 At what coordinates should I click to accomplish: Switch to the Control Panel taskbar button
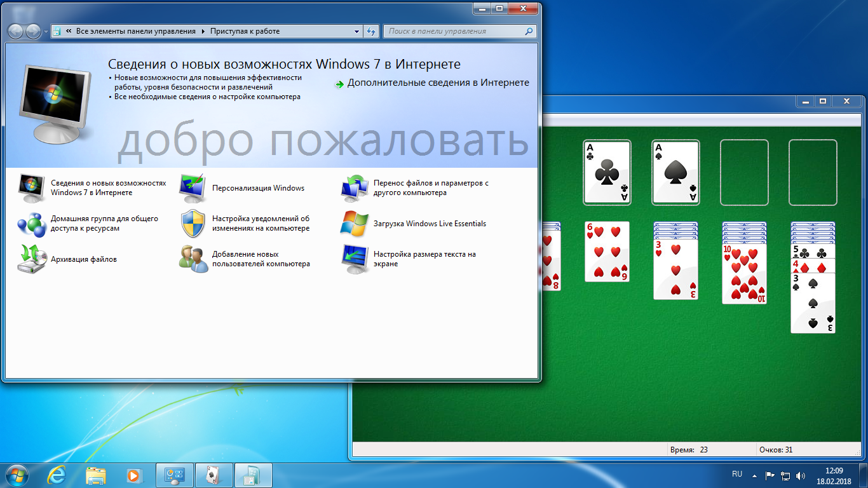point(174,475)
